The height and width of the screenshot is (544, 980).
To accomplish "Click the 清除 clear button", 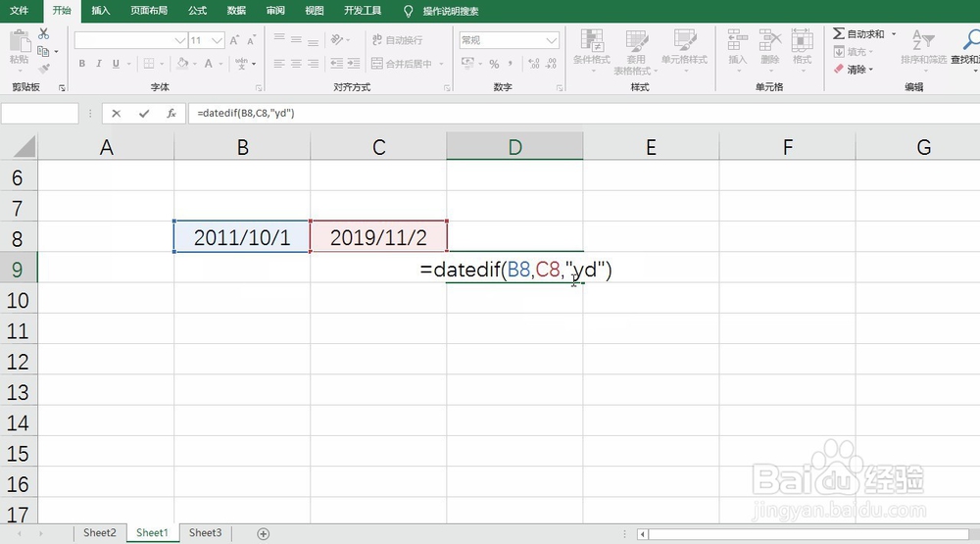I will (854, 69).
